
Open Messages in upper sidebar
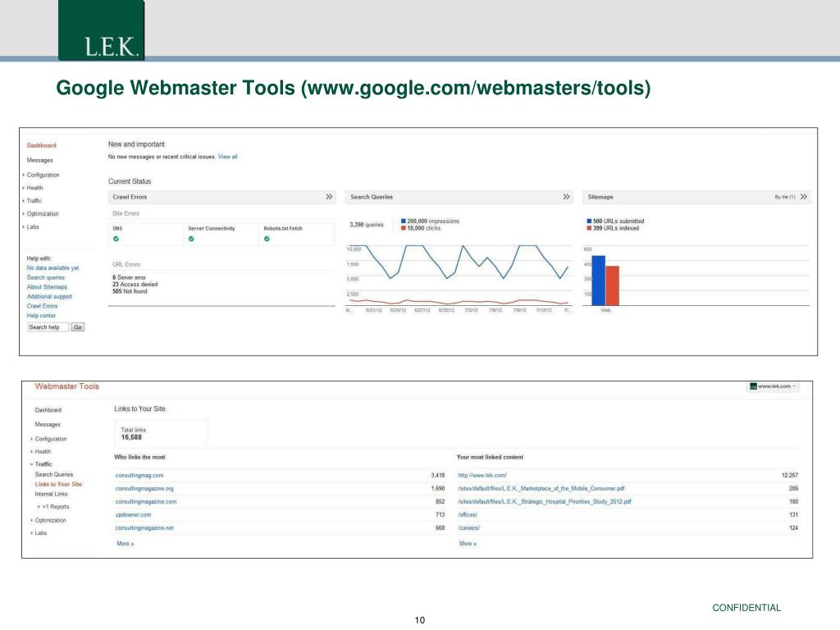[x=39, y=160]
